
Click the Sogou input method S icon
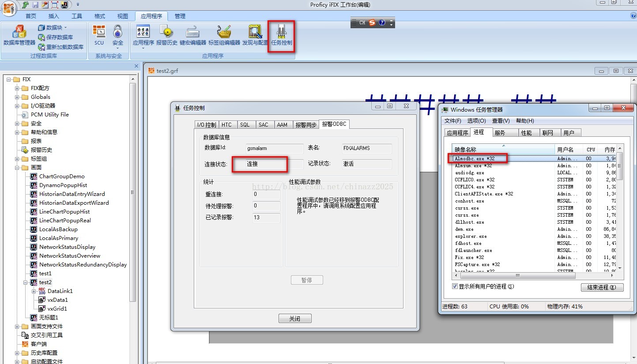pyautogui.click(x=372, y=23)
